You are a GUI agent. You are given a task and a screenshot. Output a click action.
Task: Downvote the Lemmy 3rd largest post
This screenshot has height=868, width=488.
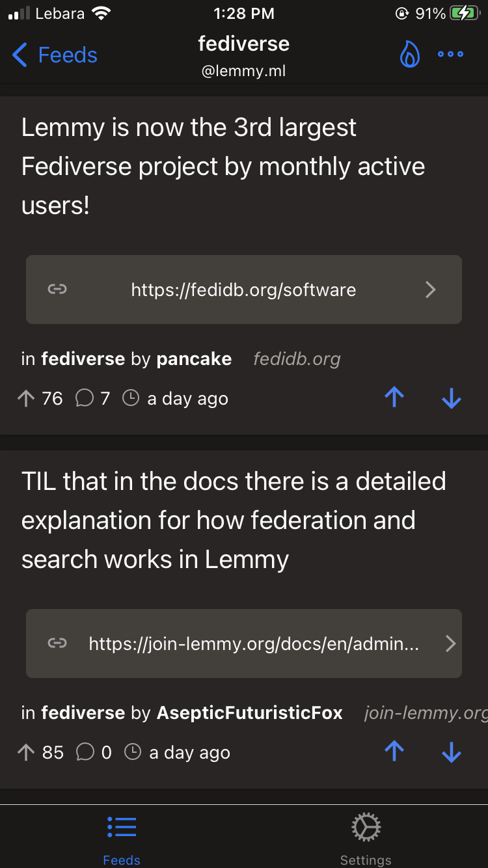[x=451, y=398]
